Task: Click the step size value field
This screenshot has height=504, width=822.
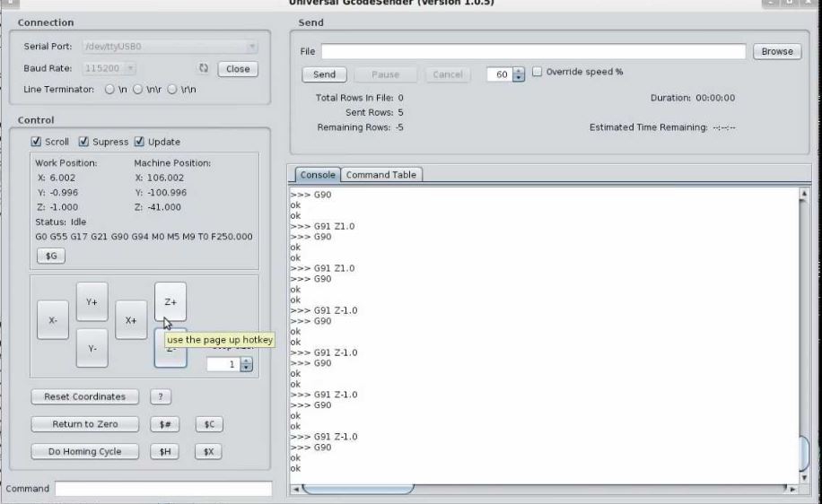Action: tap(223, 364)
